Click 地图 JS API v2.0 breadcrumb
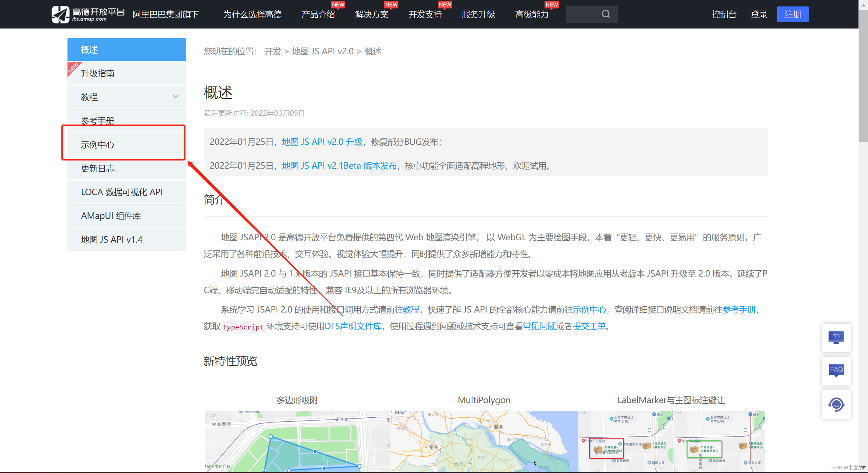Screen dimensions: 868x473 [x=323, y=51]
